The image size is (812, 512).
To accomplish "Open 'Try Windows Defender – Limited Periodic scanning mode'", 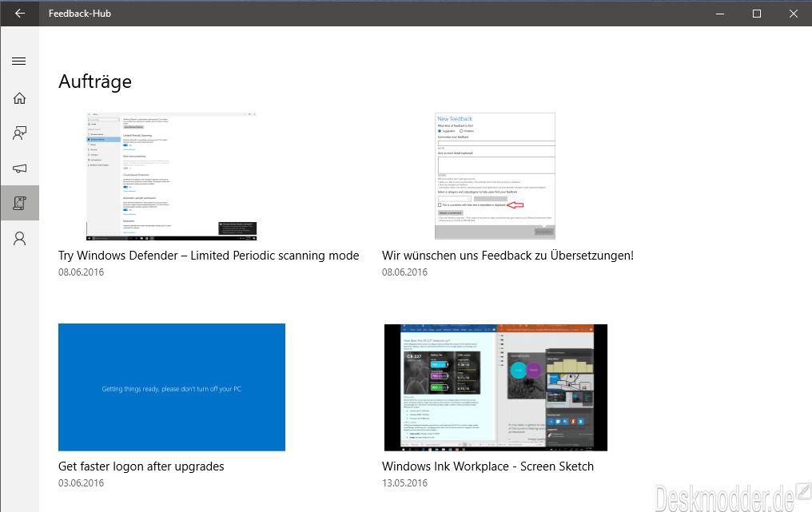I will (x=209, y=256).
